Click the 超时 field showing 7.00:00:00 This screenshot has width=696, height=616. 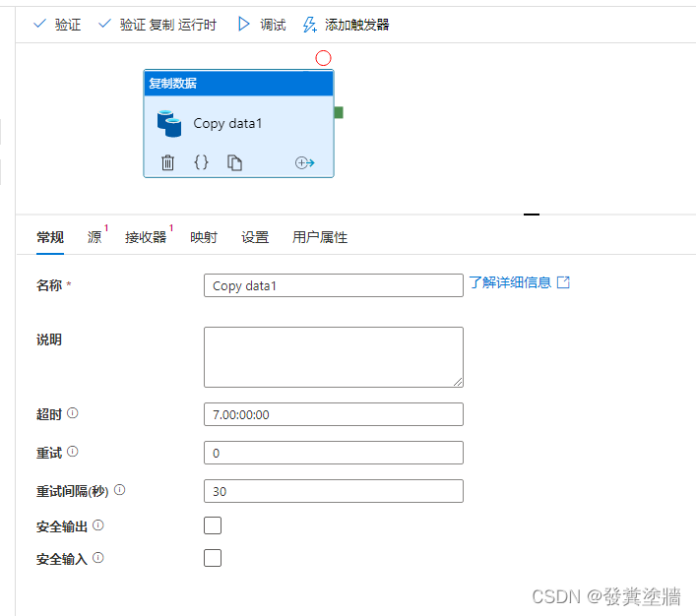tap(334, 414)
